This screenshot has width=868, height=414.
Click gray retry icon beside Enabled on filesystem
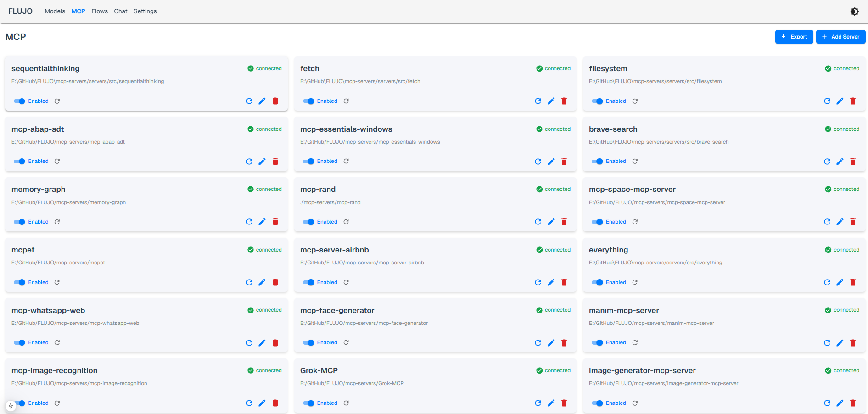[635, 101]
